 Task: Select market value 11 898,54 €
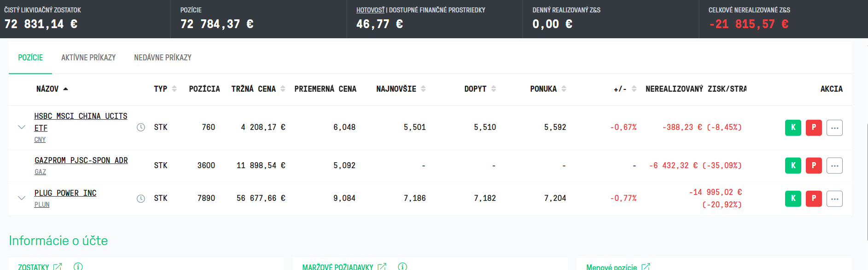pos(261,165)
